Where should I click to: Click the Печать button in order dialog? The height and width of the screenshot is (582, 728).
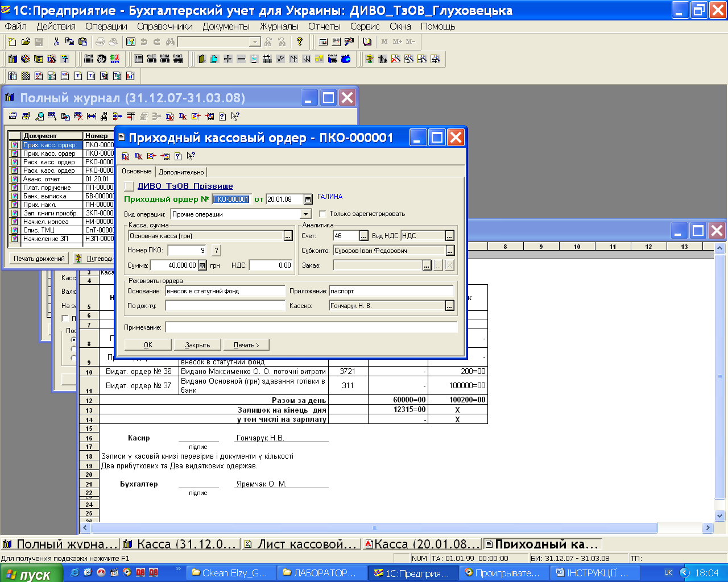pos(246,345)
